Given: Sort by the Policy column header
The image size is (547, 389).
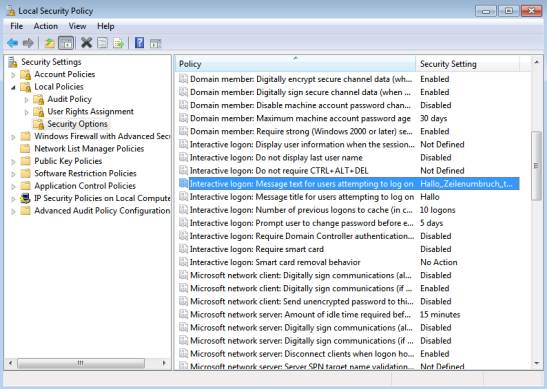Looking at the screenshot, I should (x=295, y=64).
